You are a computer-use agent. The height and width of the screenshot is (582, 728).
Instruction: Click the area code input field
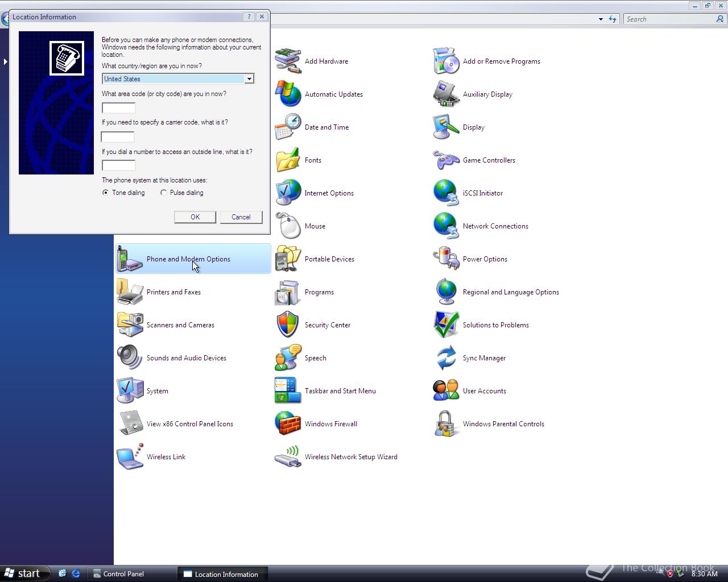(118, 108)
